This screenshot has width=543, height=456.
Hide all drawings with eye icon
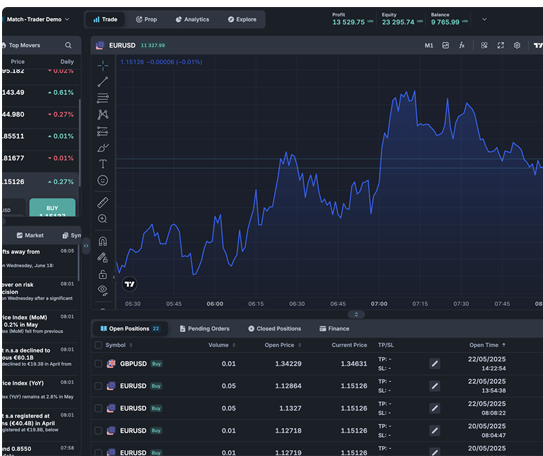pos(103,290)
